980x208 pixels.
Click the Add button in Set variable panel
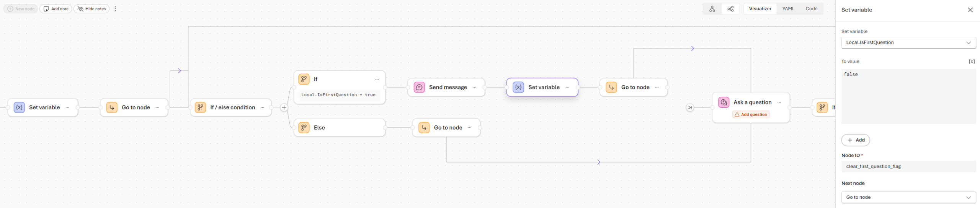[x=855, y=140]
